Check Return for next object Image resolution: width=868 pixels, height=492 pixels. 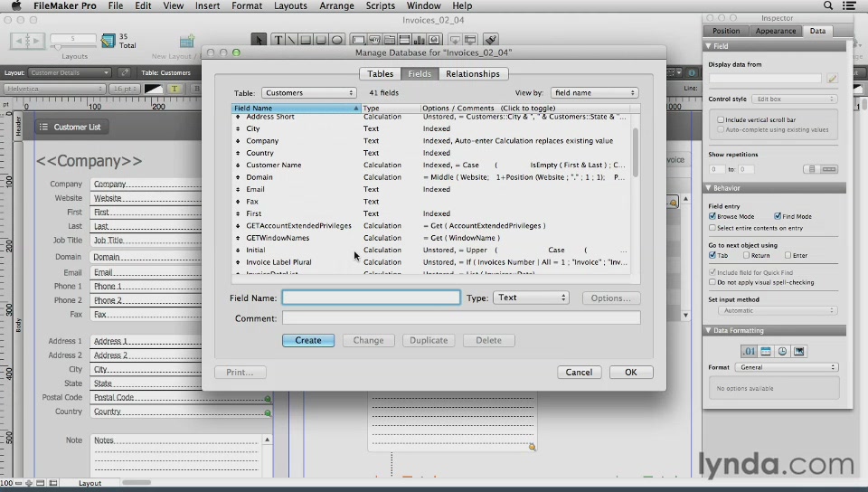[746, 255]
